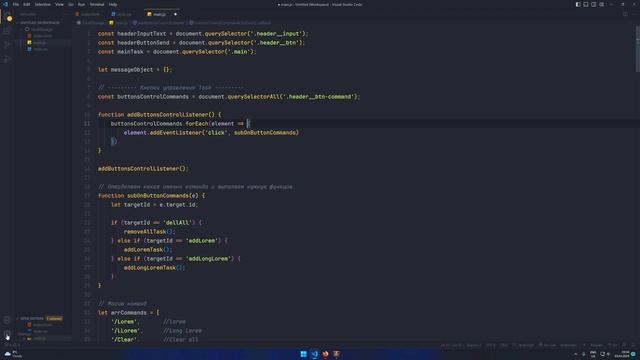
Task: Show hidden system tray icons chevron
Action: point(576,354)
